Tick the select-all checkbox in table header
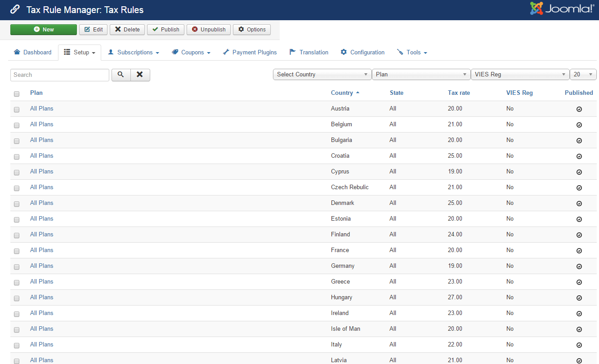The width and height of the screenshot is (599, 364). tap(17, 94)
